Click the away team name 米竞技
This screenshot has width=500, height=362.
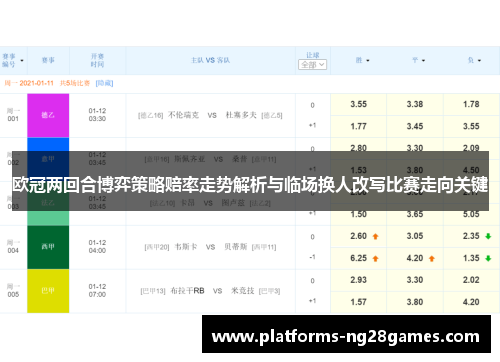pyautogui.click(x=242, y=291)
